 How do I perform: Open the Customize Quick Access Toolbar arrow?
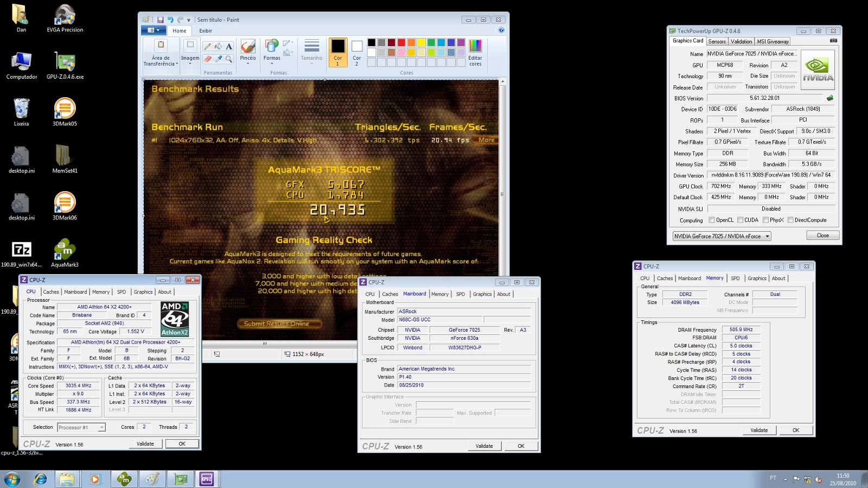point(189,20)
